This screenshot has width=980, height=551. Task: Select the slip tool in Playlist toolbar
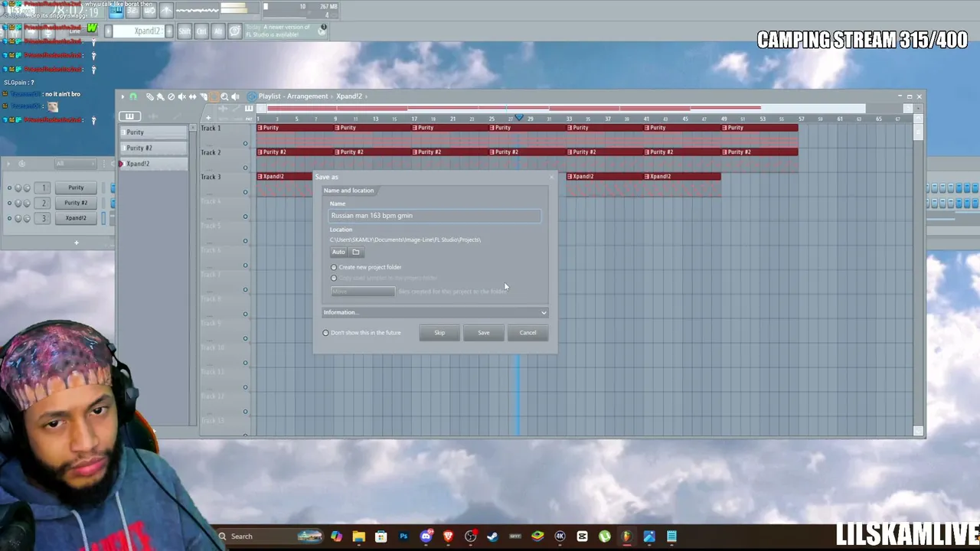coord(192,96)
